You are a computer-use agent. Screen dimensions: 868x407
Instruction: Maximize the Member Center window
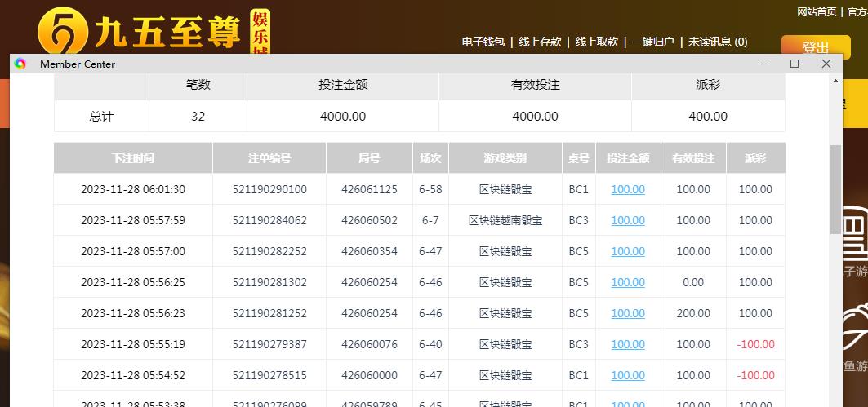[x=795, y=64]
